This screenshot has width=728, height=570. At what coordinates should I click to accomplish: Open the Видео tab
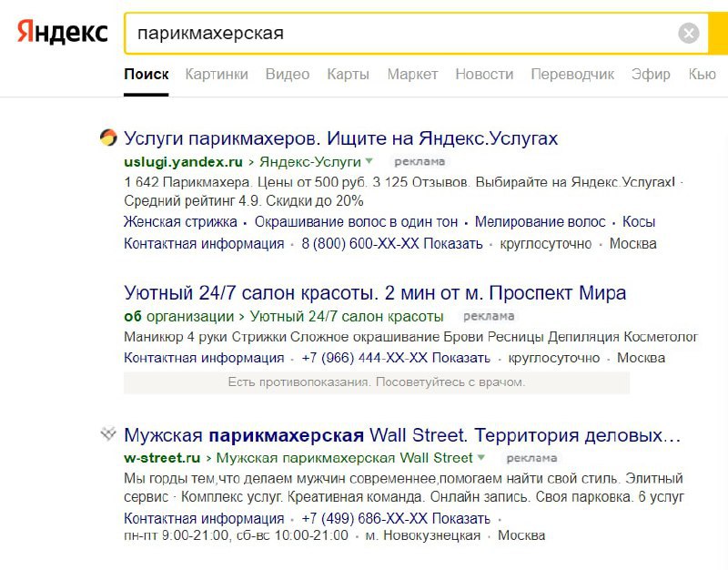click(x=288, y=75)
